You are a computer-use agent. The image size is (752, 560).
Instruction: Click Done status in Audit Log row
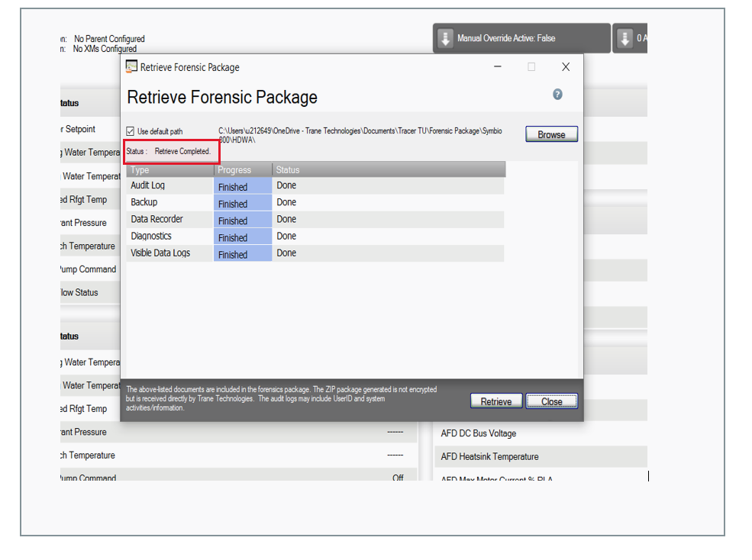pos(286,185)
